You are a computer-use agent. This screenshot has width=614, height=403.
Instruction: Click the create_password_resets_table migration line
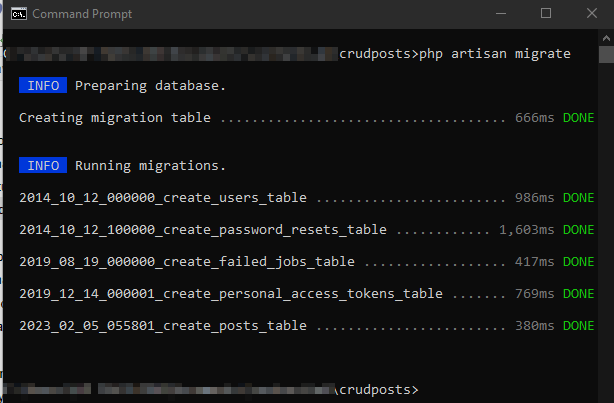click(x=307, y=230)
